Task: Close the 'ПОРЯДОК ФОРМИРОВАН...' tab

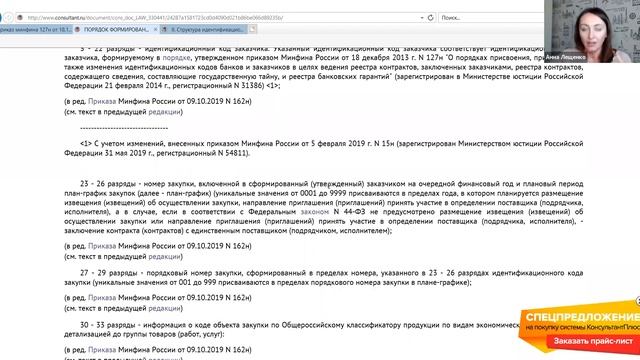Action: coord(155,29)
